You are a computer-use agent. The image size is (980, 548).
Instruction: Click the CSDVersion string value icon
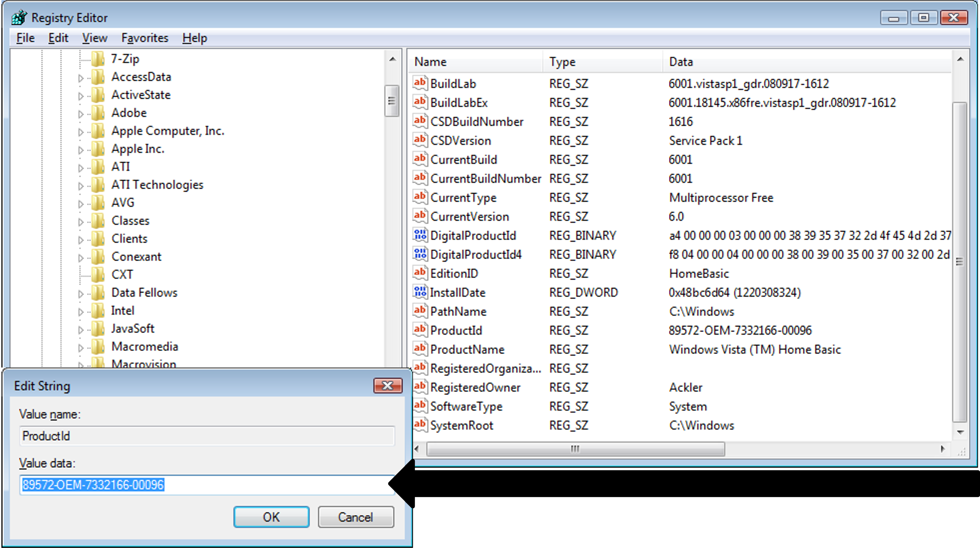tap(420, 140)
